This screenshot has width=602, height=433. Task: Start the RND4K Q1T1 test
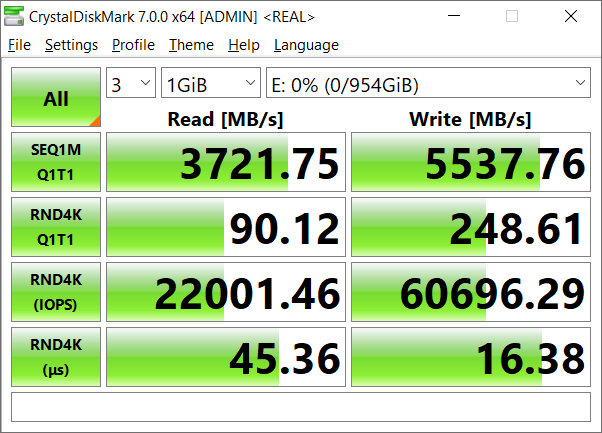click(56, 227)
